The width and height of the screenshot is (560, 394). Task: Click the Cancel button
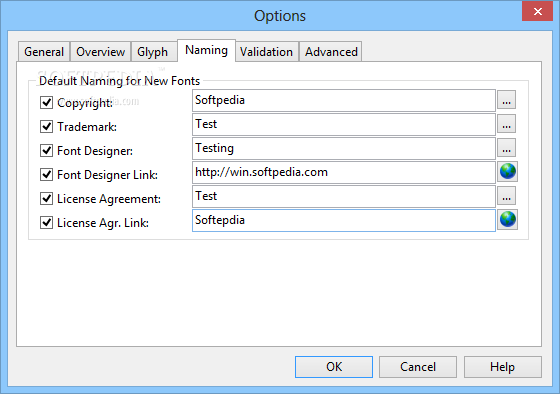[x=418, y=367]
